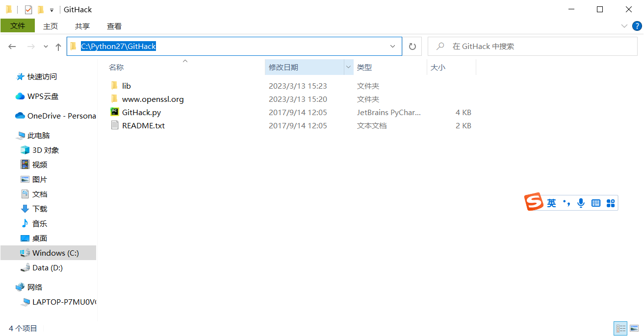Select 快速访问 in navigation pane
644x336 pixels.
42,77
